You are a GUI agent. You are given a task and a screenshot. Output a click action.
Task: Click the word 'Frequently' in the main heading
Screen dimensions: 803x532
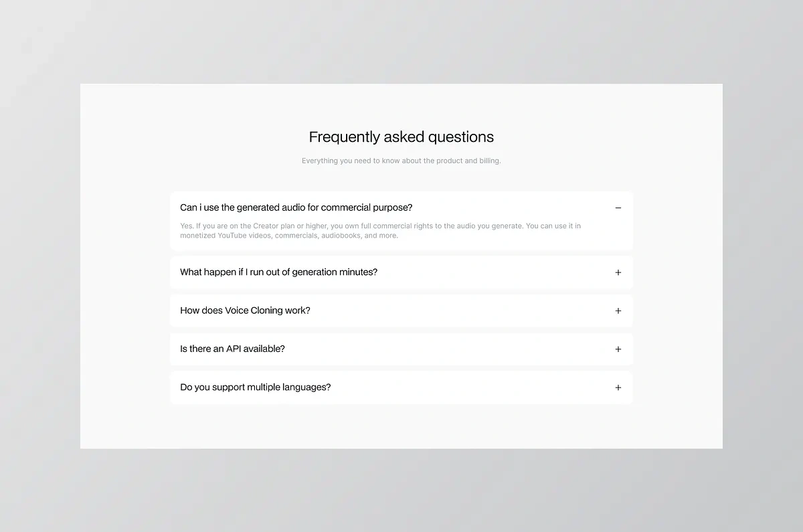pyautogui.click(x=344, y=137)
